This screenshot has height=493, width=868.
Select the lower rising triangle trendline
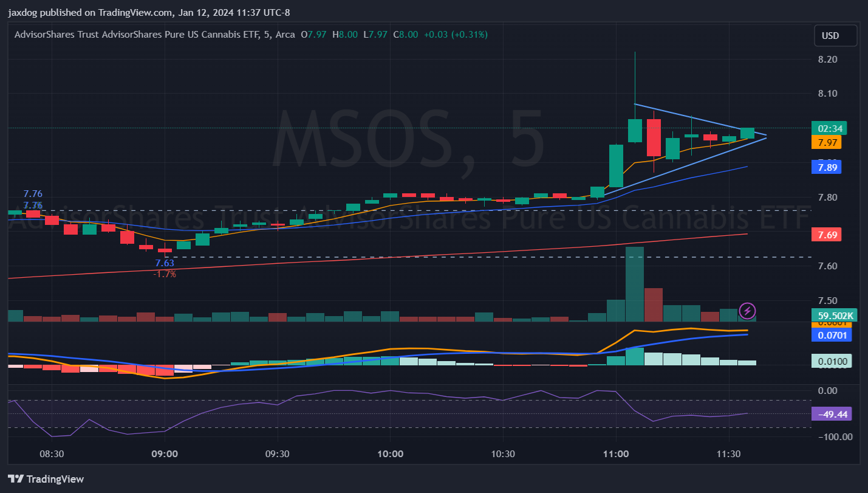pyautogui.click(x=684, y=167)
